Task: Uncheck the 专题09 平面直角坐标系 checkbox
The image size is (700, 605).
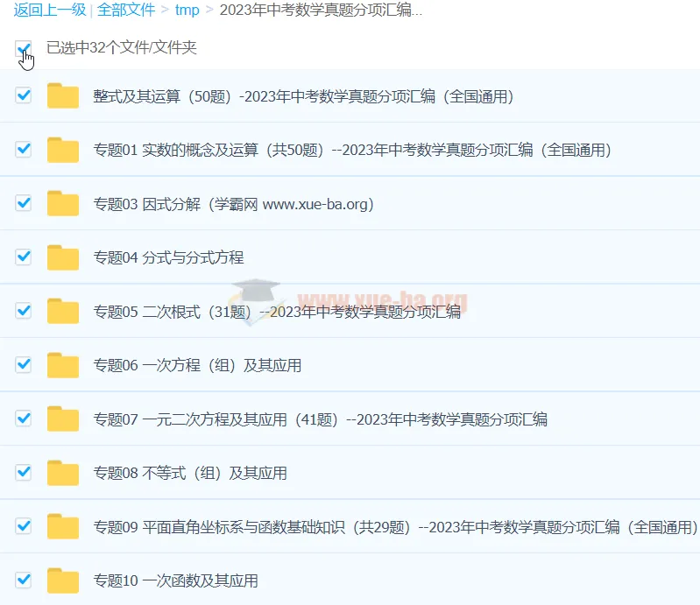Action: 23,526
